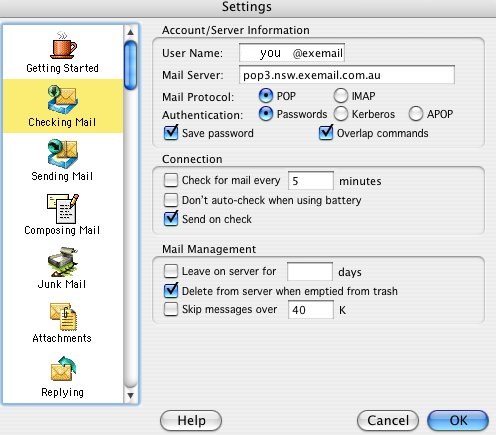Toggle the Send on check checkbox
Screen dimensions: 496x435
tap(171, 219)
